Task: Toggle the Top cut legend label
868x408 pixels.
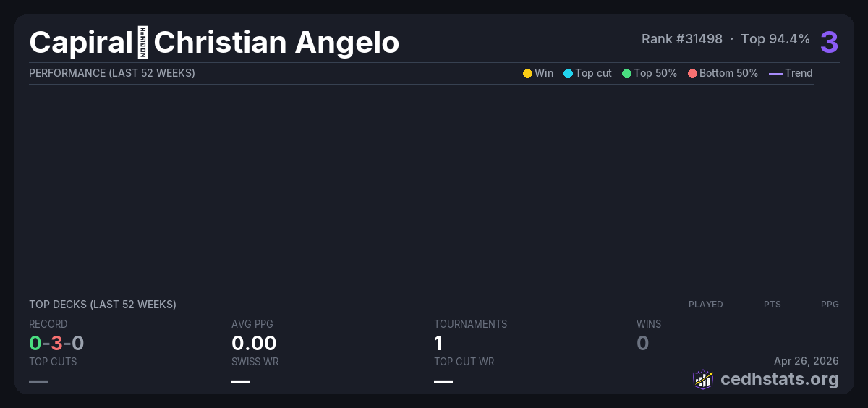Action: (593, 73)
